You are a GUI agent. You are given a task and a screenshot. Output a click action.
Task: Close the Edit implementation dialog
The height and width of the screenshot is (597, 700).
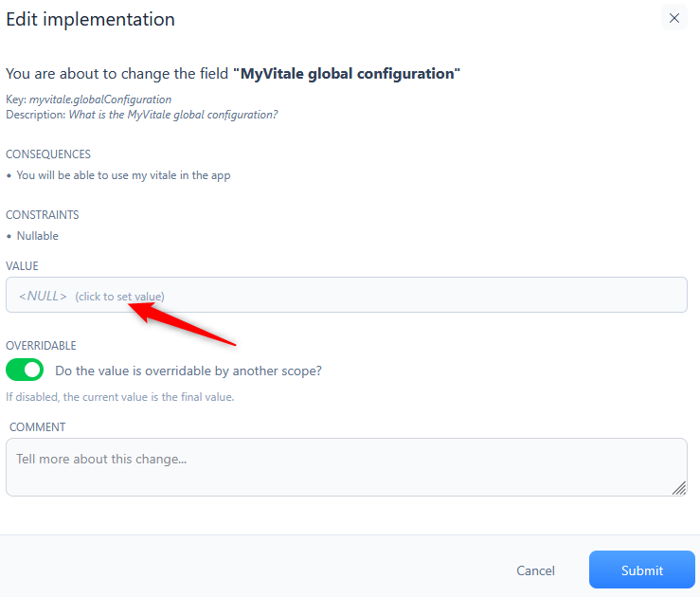coord(673,18)
